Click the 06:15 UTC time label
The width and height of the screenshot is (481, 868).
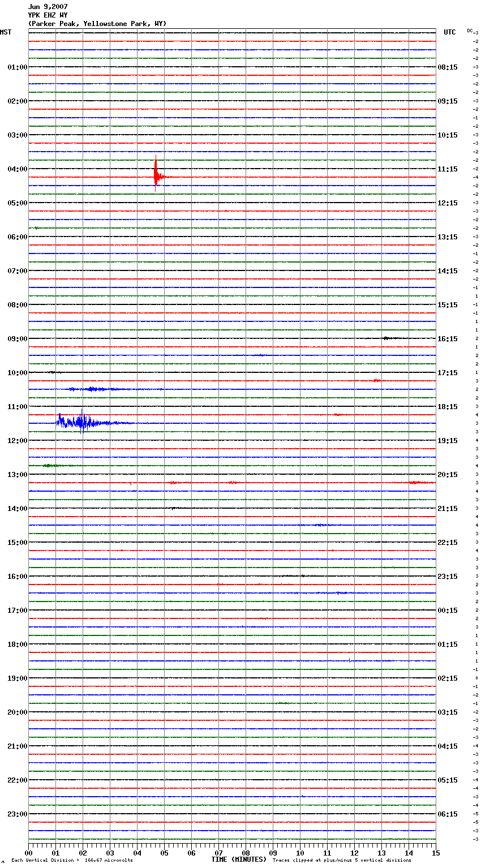(448, 814)
